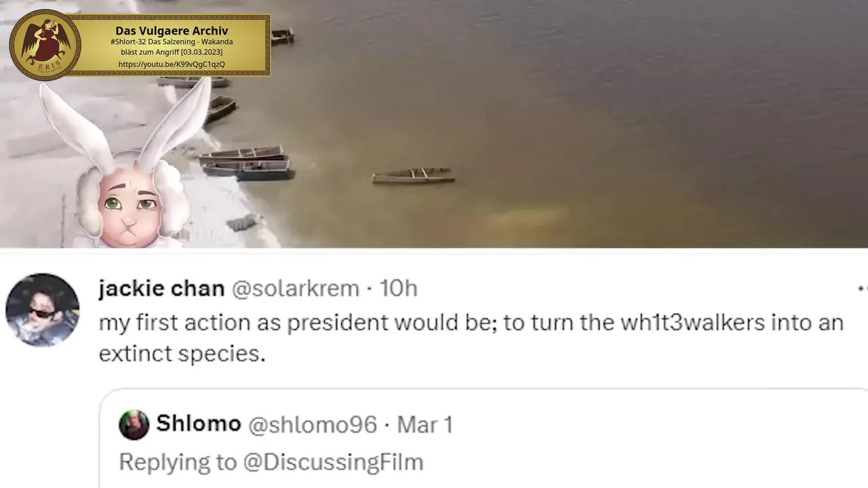The height and width of the screenshot is (488, 868).
Task: Click Shlomo's small avatar in quoted tweet
Action: (134, 425)
